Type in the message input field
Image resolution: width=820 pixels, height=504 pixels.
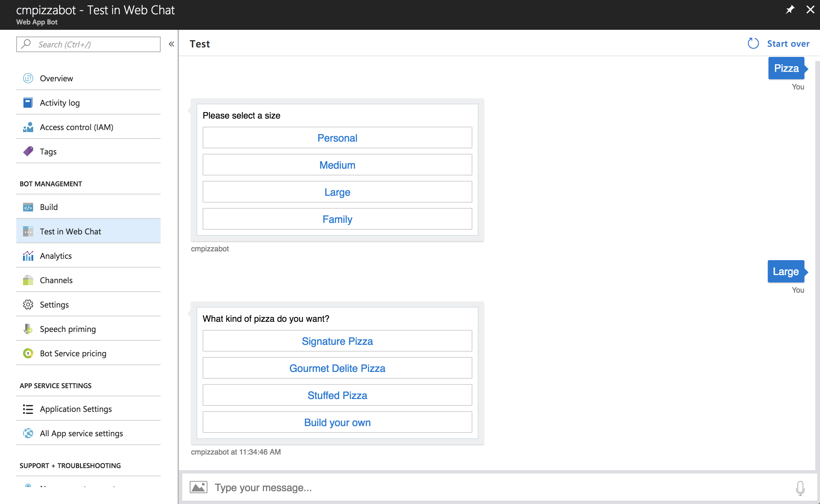point(504,487)
